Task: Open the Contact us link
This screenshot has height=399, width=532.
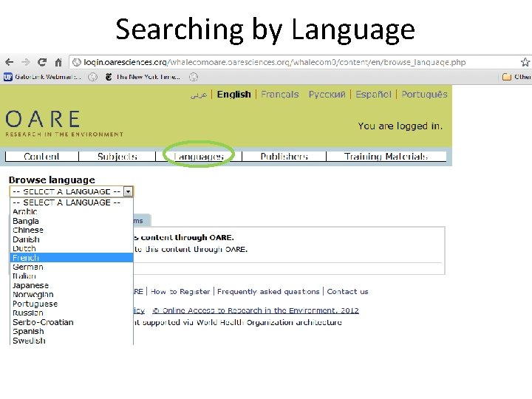Action: tap(347, 291)
